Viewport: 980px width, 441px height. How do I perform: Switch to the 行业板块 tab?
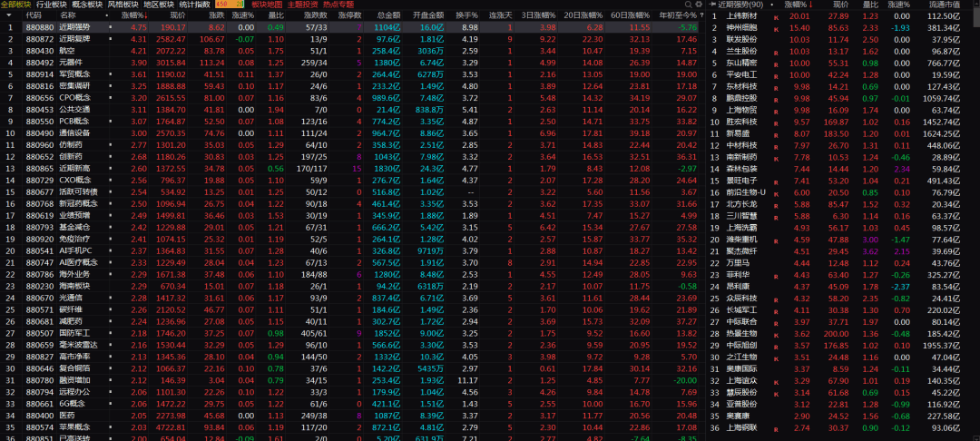coord(51,5)
